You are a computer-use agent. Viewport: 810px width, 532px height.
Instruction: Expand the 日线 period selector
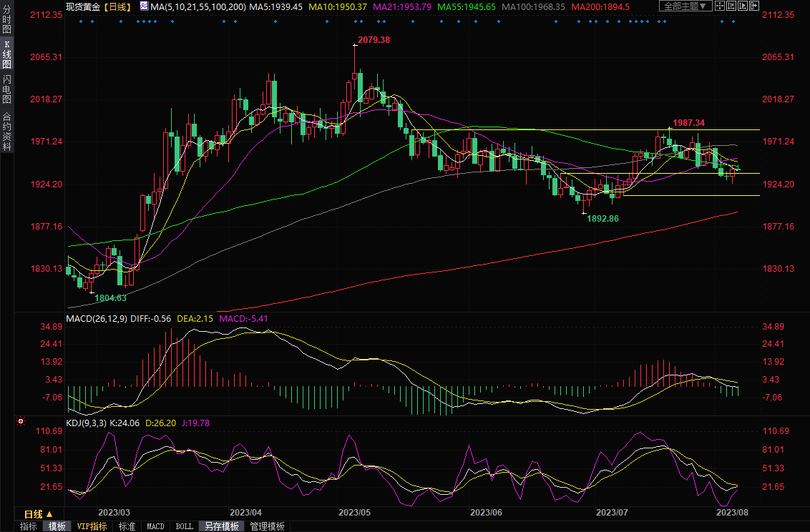39,514
